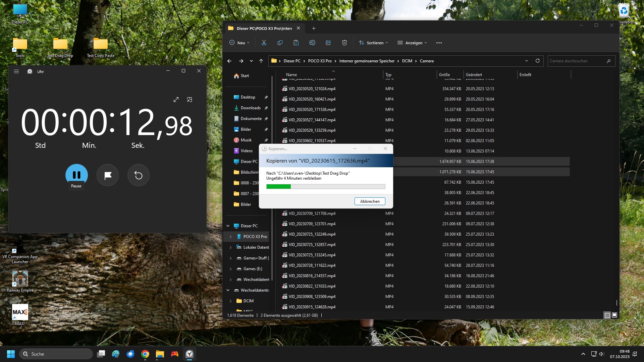Viewport: 644px width, 362px height.
Task: Click Abbrechen to cancel copying
Action: point(370,201)
